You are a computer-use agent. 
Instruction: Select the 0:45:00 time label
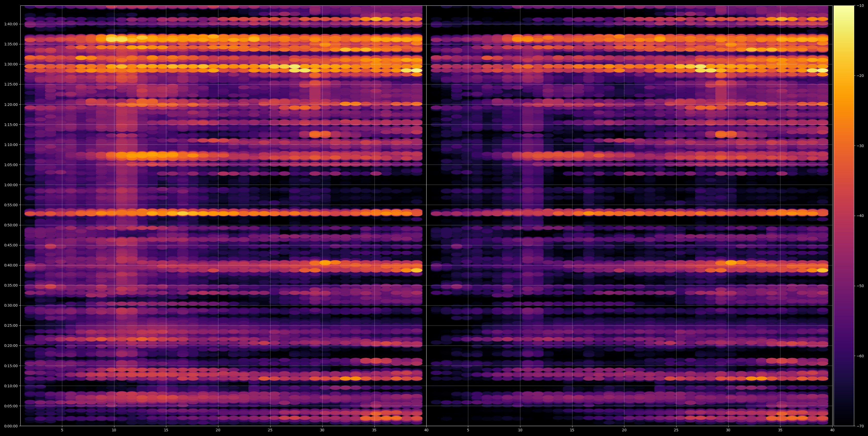pos(11,245)
